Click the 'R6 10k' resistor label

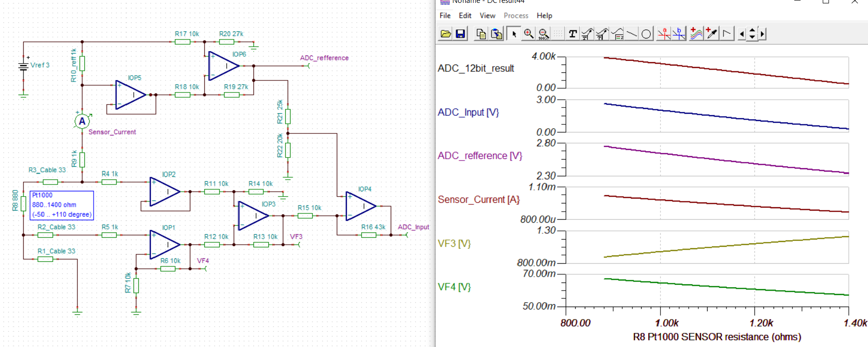coord(171,261)
